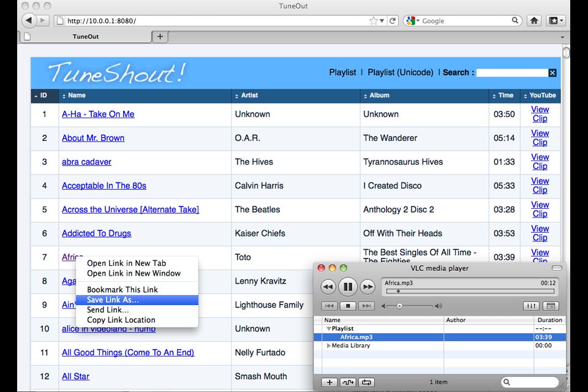
Task: Bookmark this page with the star icon
Action: pos(374,21)
